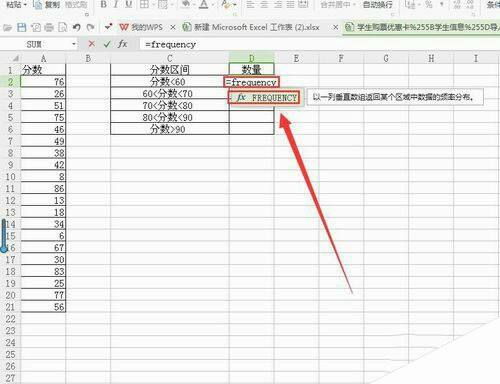Click the Open folder icon
This screenshot has height=384, width=500.
(7, 27)
